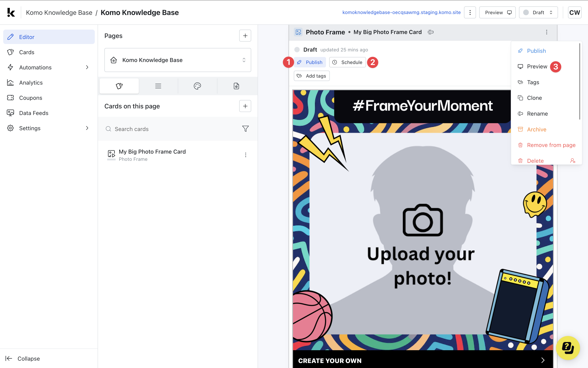Open My Big Photo Frame Card options

[x=246, y=155]
